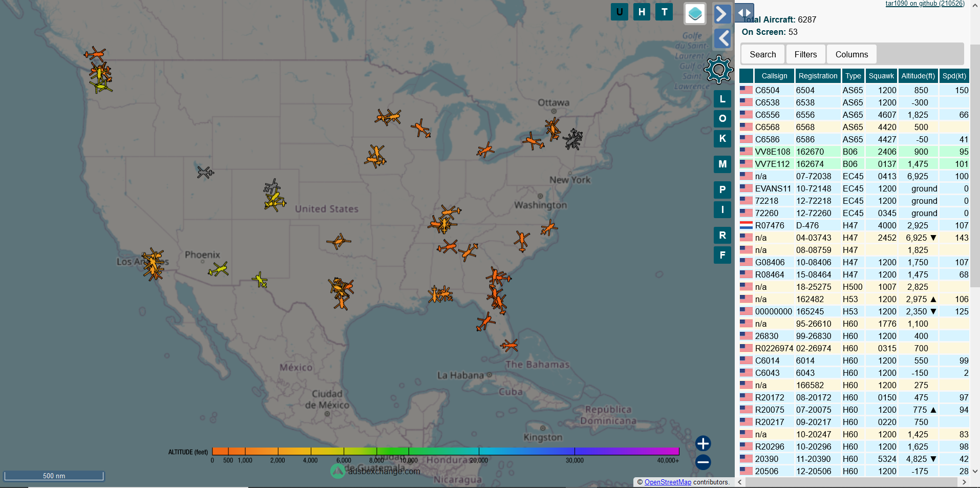Click the right arrow sidebar button

coord(722,14)
